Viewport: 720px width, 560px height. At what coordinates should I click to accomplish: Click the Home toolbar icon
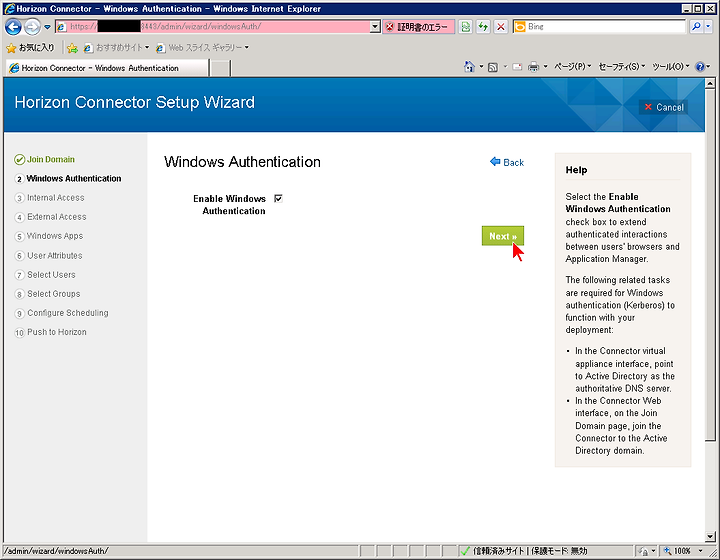tap(469, 67)
